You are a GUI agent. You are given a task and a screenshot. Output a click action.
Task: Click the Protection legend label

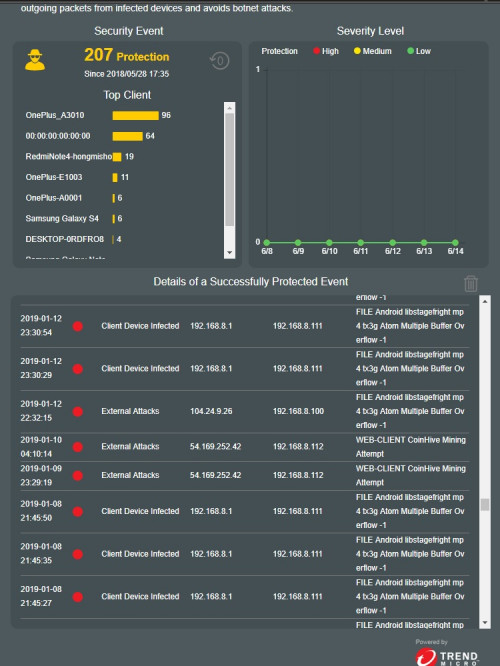(280, 51)
